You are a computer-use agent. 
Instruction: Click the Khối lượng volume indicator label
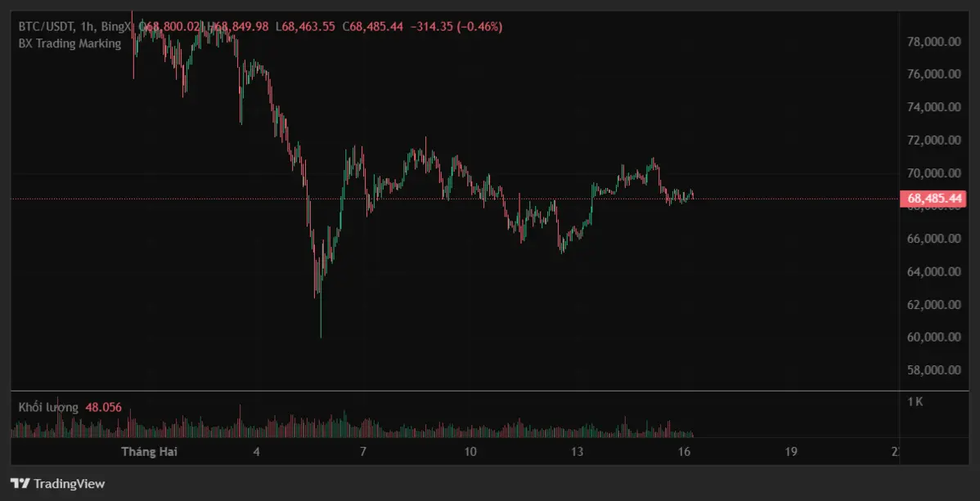(48, 407)
